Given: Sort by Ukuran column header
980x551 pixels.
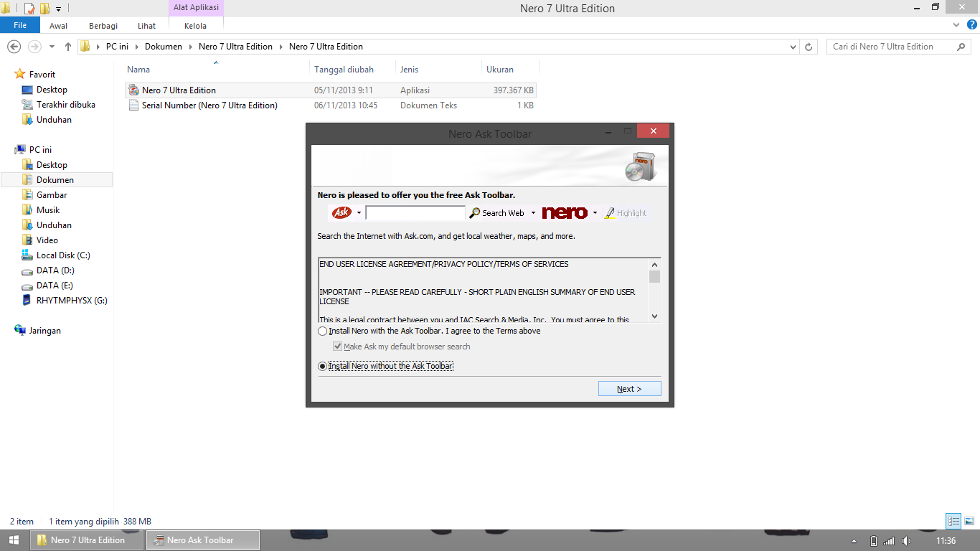Looking at the screenshot, I should tap(500, 70).
